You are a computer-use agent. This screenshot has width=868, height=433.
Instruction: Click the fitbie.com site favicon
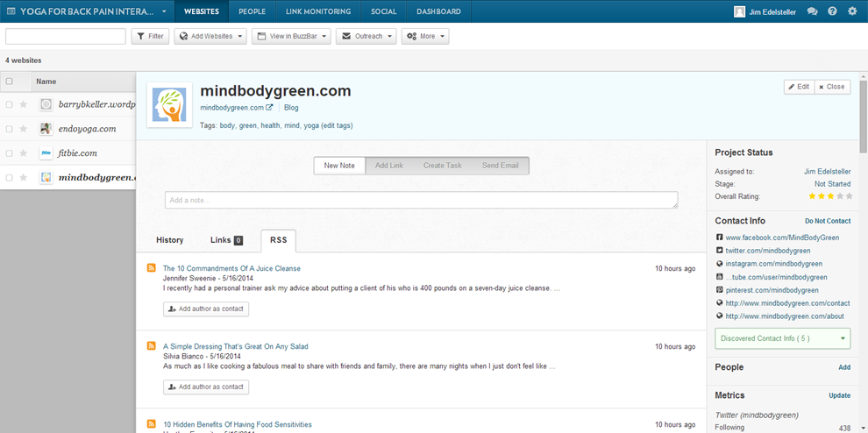46,153
